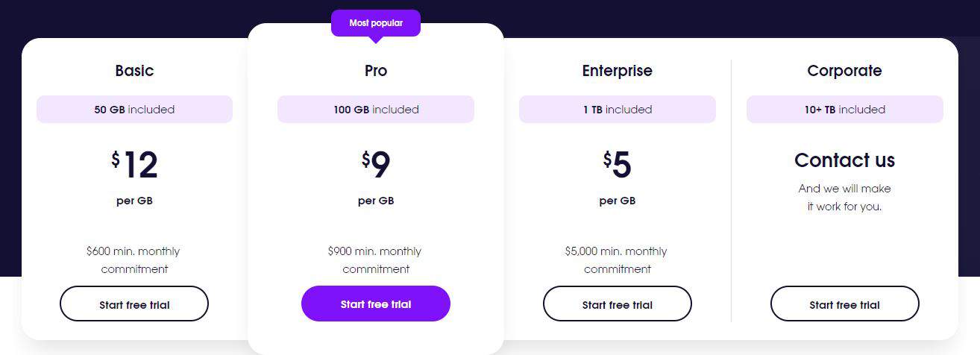Select the Enterprise plan title
This screenshot has width=980, height=355.
pos(618,71)
